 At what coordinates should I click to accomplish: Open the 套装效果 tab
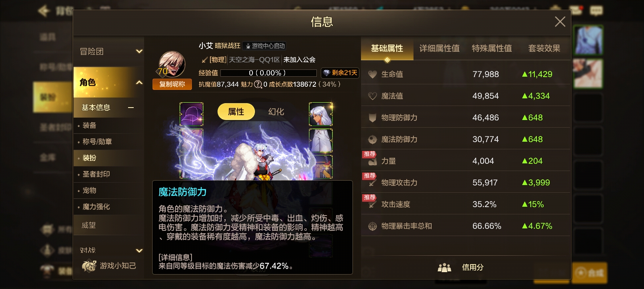(x=544, y=49)
